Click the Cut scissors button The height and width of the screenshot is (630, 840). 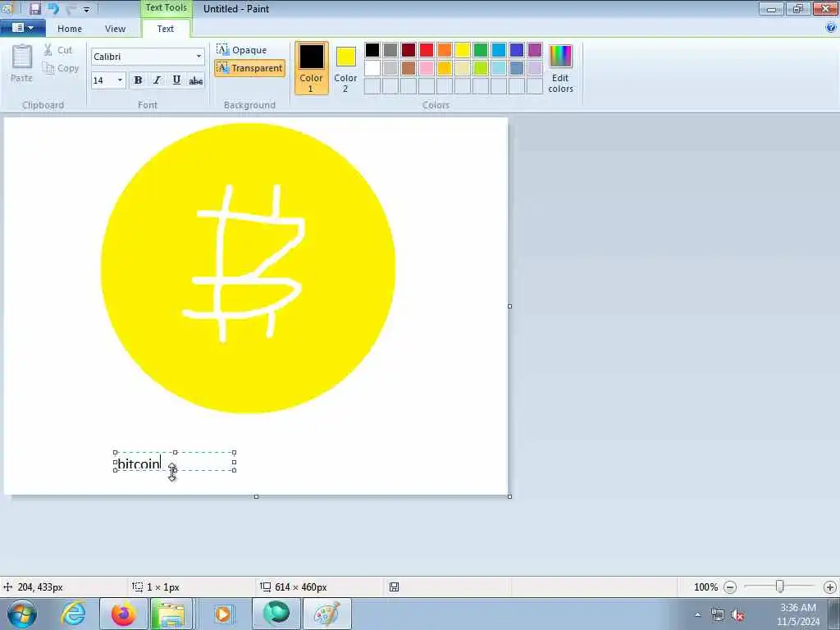(x=58, y=50)
